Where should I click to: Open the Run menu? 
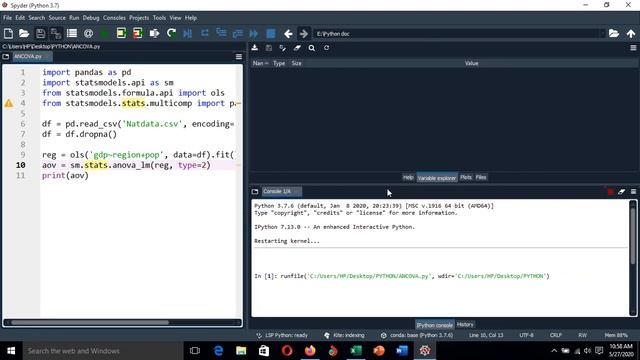coord(74,18)
